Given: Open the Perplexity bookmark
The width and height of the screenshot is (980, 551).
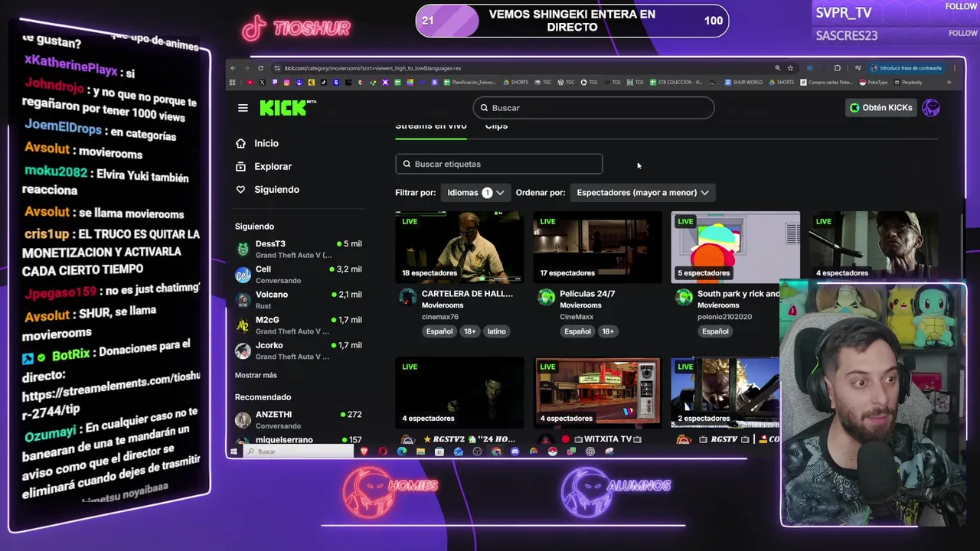Looking at the screenshot, I should pyautogui.click(x=906, y=82).
